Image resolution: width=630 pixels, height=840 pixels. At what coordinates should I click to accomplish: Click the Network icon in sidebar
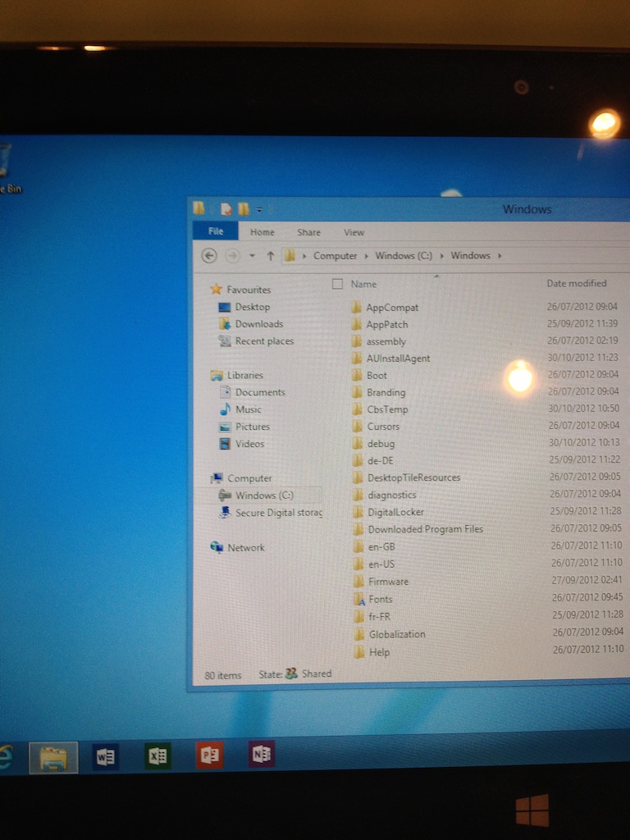(x=217, y=547)
